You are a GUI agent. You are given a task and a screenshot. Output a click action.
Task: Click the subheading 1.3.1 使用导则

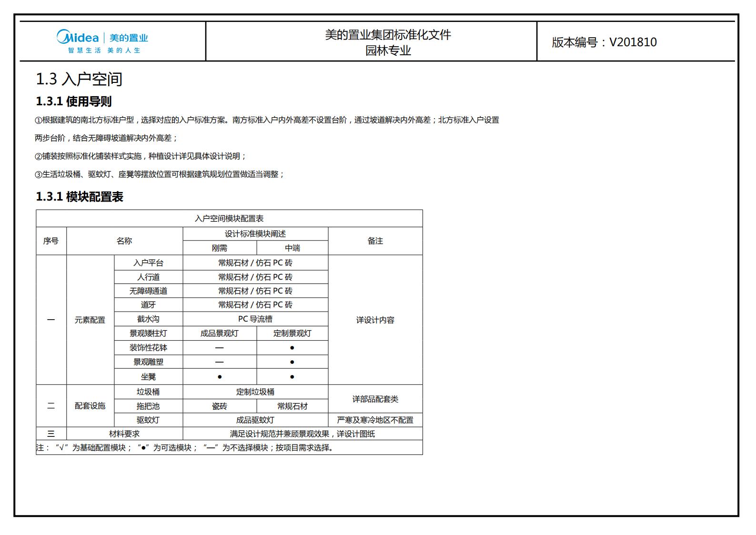tap(74, 101)
